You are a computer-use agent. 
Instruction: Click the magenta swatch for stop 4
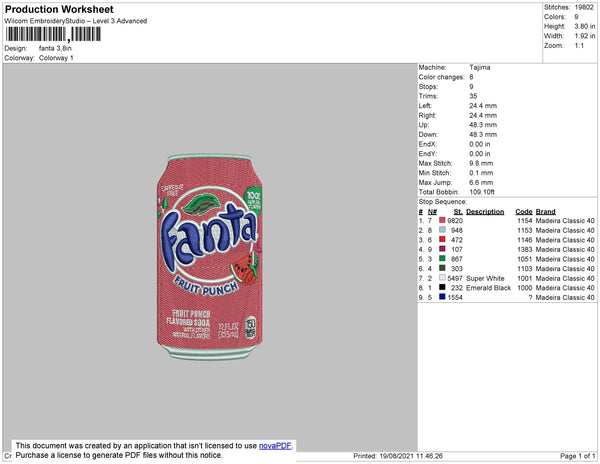pos(442,249)
